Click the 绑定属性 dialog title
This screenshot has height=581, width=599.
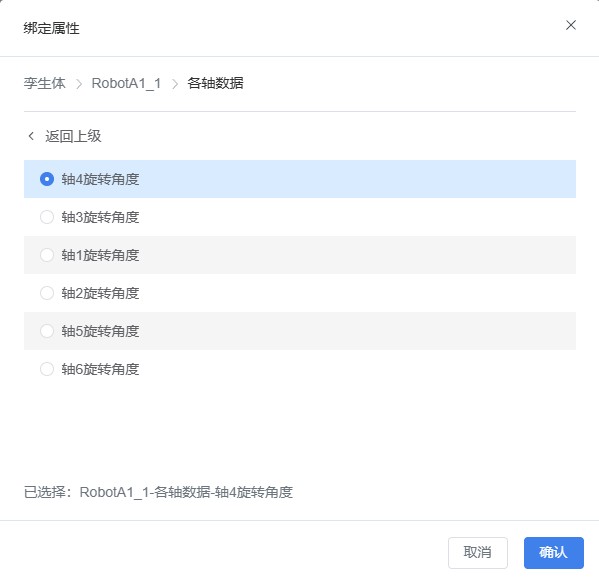pos(52,28)
